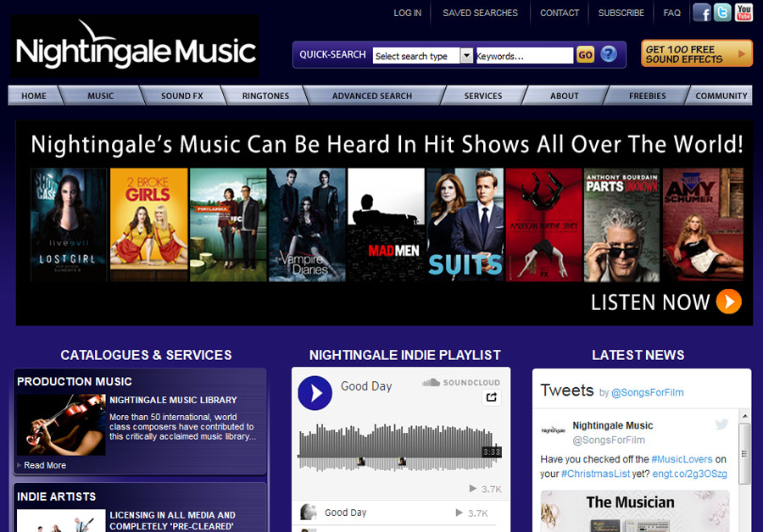Play the Good Day track
The height and width of the screenshot is (532, 763).
point(315,393)
